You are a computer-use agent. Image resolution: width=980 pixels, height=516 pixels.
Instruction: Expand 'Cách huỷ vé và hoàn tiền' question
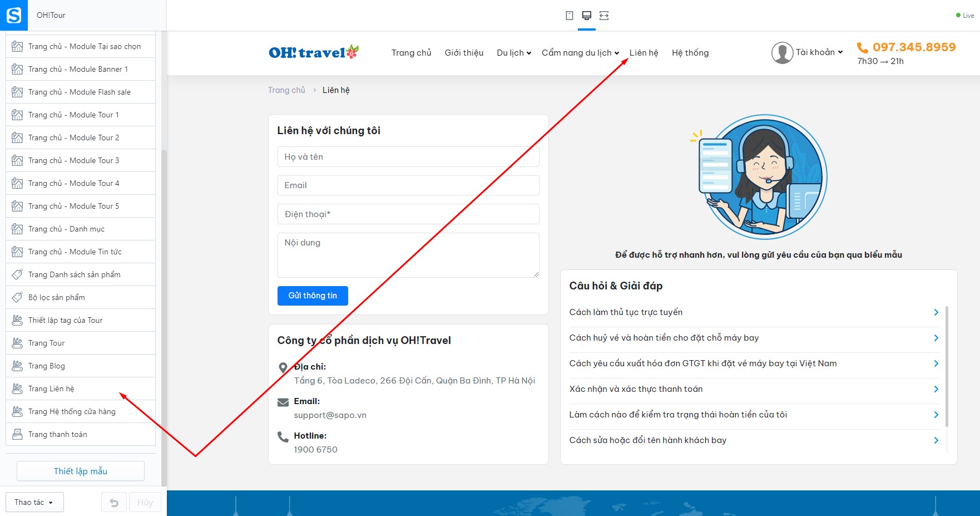click(754, 338)
